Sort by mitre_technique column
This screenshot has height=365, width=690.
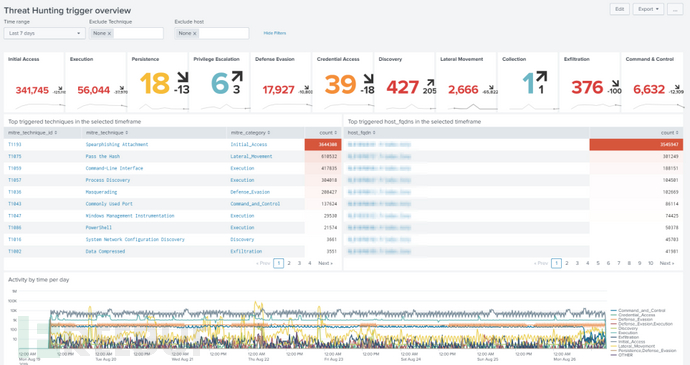pos(107,133)
